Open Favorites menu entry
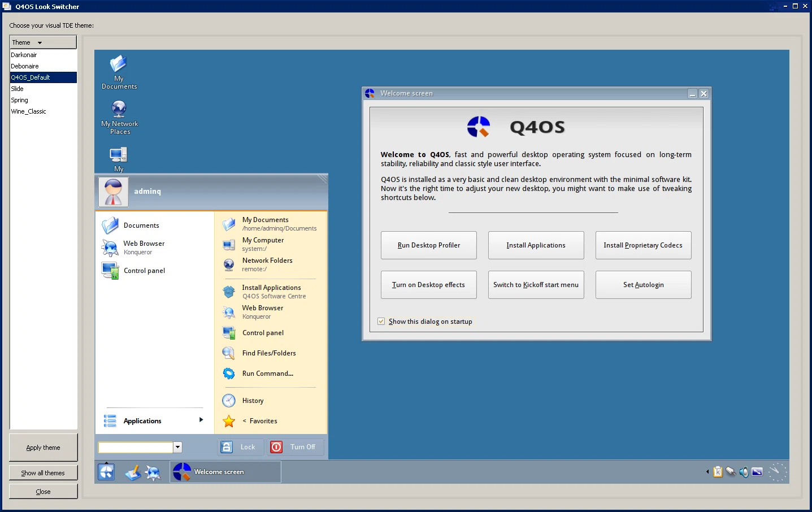812x512 pixels. pos(271,421)
